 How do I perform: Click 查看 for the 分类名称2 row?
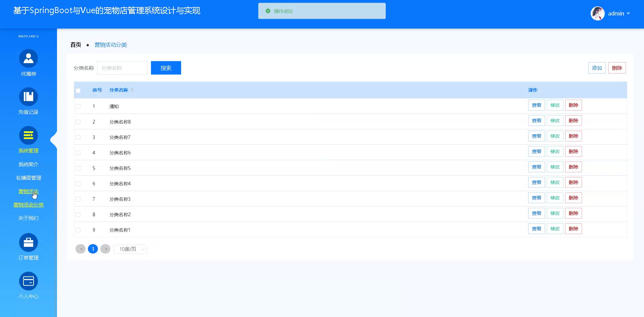pyautogui.click(x=537, y=213)
